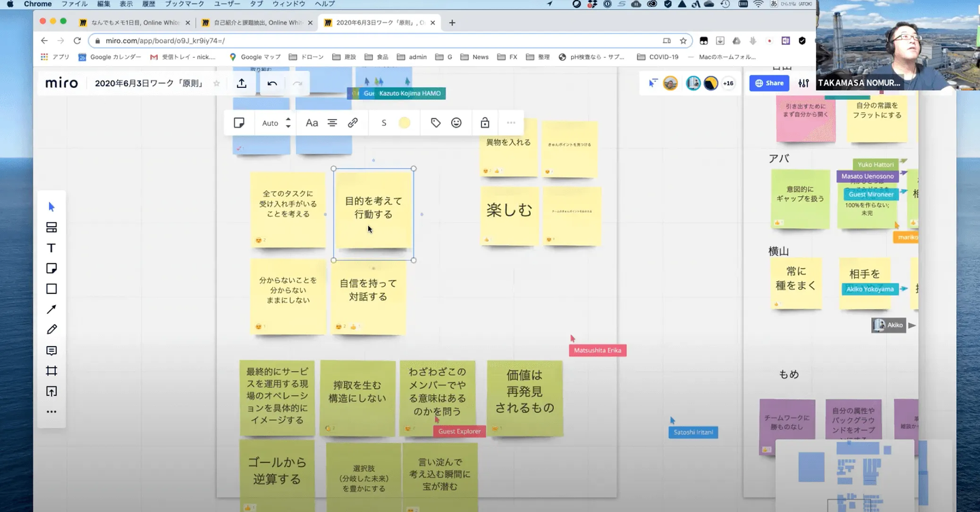This screenshot has width=980, height=512.
Task: Open the 編集 menu in the menu bar
Action: (x=103, y=4)
